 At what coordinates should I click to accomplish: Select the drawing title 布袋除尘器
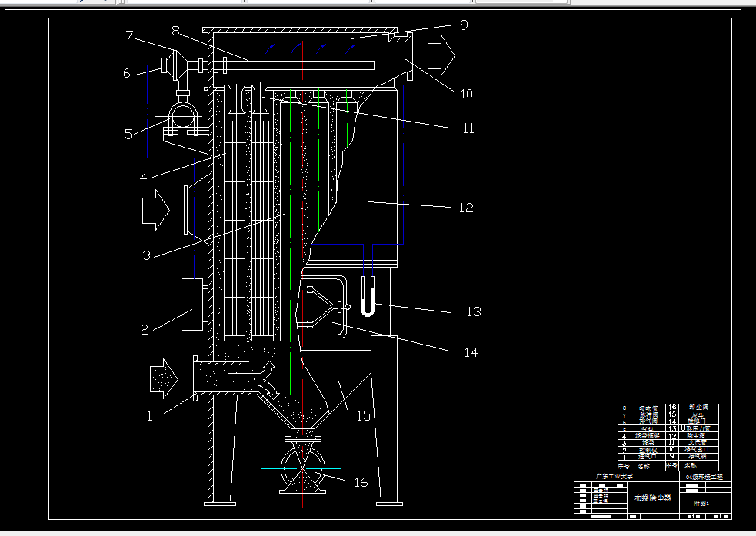[653, 498]
